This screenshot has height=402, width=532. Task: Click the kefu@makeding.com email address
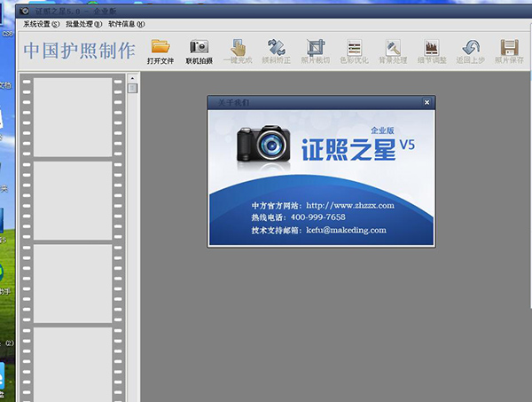[x=346, y=230]
